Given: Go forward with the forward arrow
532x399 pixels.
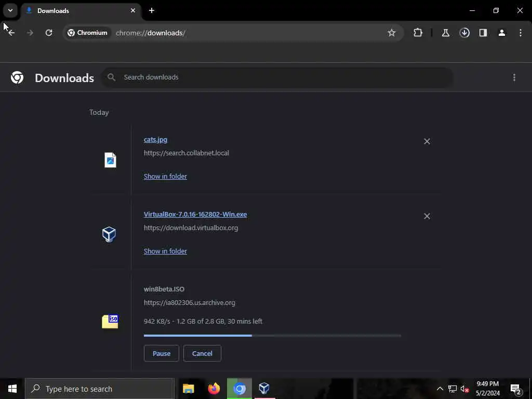Looking at the screenshot, I should [x=30, y=33].
